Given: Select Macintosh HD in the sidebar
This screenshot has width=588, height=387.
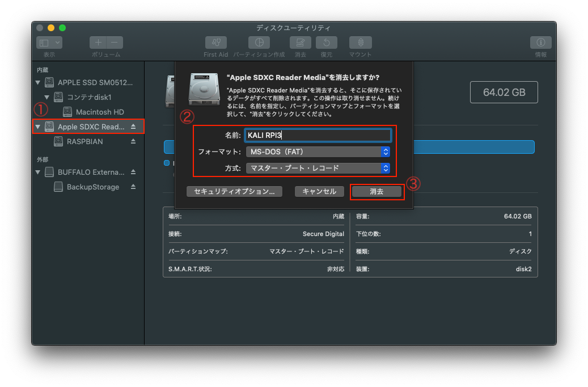Looking at the screenshot, I should 100,112.
